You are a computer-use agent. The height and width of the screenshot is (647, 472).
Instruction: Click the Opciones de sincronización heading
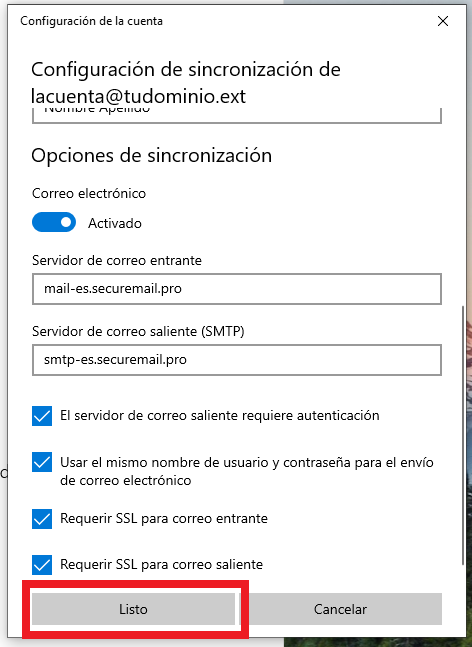point(151,156)
